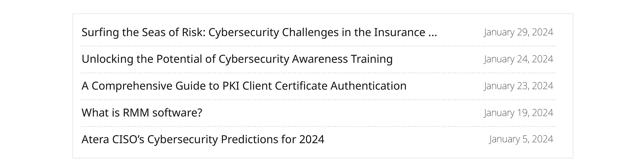644x166 pixels.
Task: Click the ellipsis after Insurance in first title
Action: pyautogui.click(x=432, y=33)
